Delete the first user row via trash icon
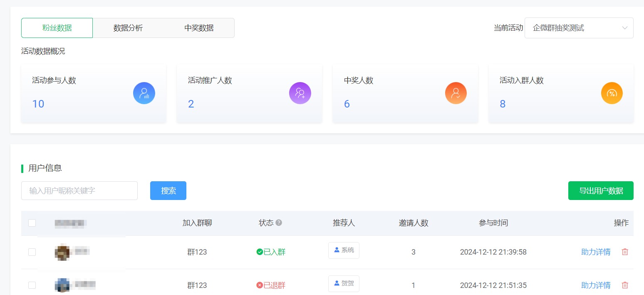This screenshot has height=295, width=644. (x=624, y=252)
